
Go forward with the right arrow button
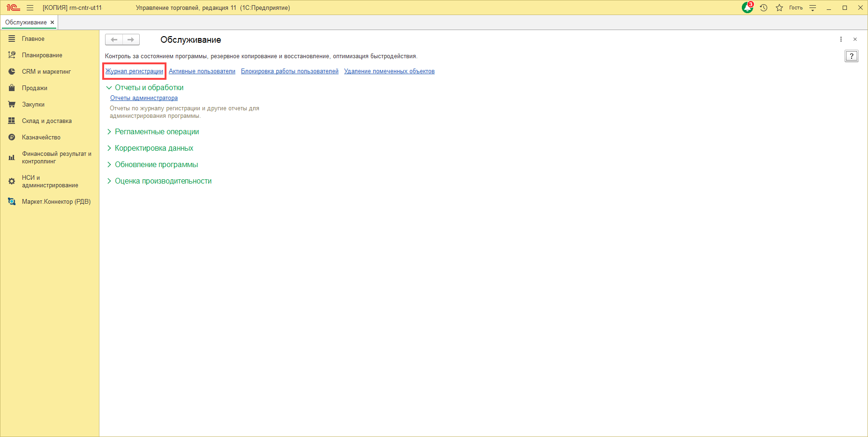tap(131, 39)
